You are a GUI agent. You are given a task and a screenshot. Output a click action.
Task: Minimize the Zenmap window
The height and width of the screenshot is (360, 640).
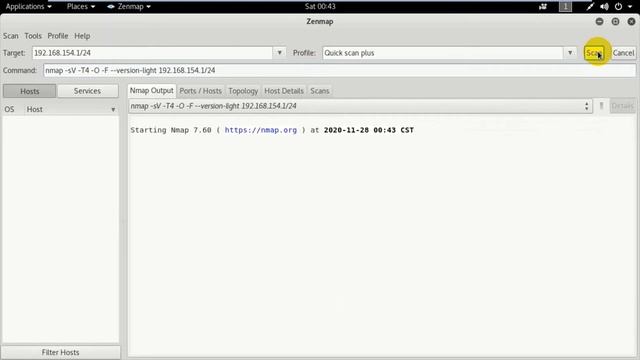[599, 22]
